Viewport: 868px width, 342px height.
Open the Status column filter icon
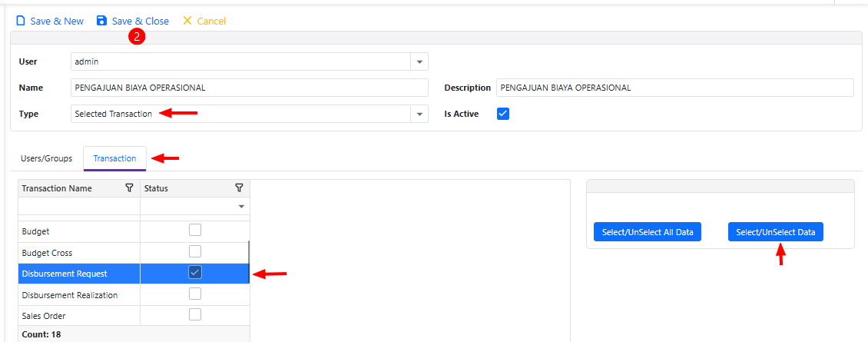(239, 188)
